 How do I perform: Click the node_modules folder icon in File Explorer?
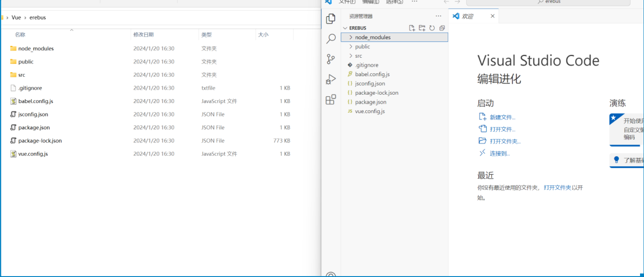tap(13, 48)
